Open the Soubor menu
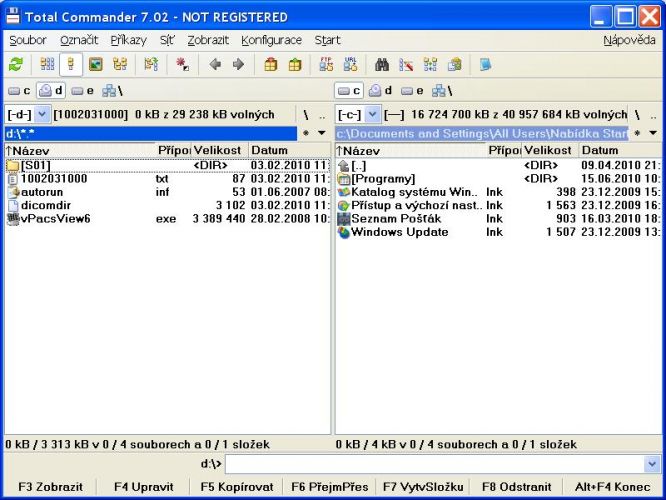This screenshot has width=666, height=500. 28,40
